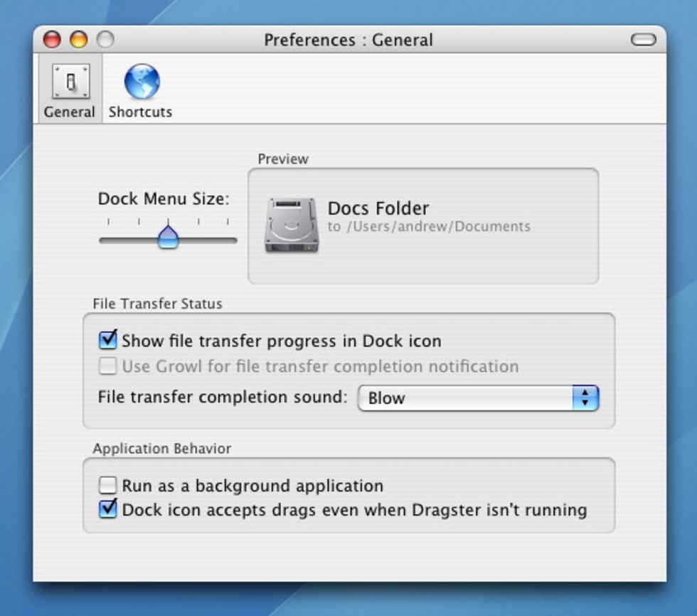Click the Use Growl notification checkbox
697x616 pixels.
pyautogui.click(x=108, y=366)
